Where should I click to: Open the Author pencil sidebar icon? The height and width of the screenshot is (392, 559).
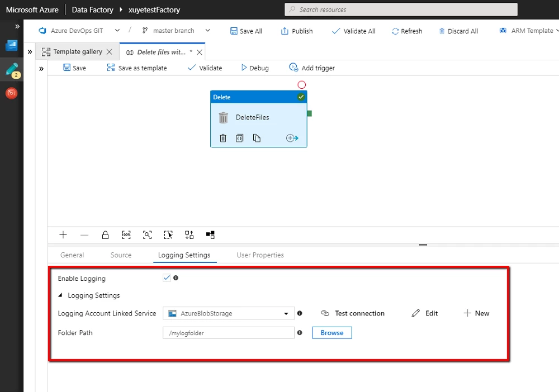pos(12,70)
